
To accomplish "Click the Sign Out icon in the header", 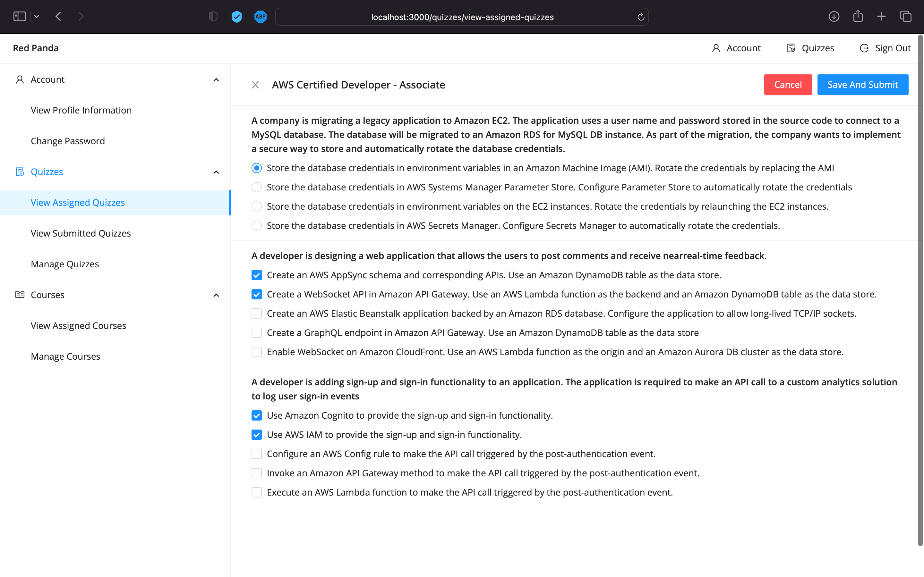I will tap(864, 48).
